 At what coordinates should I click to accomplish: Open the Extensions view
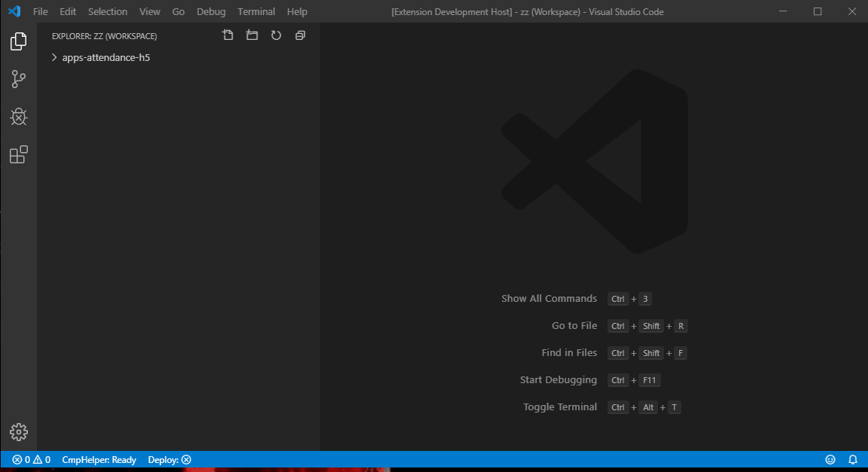[x=18, y=154]
